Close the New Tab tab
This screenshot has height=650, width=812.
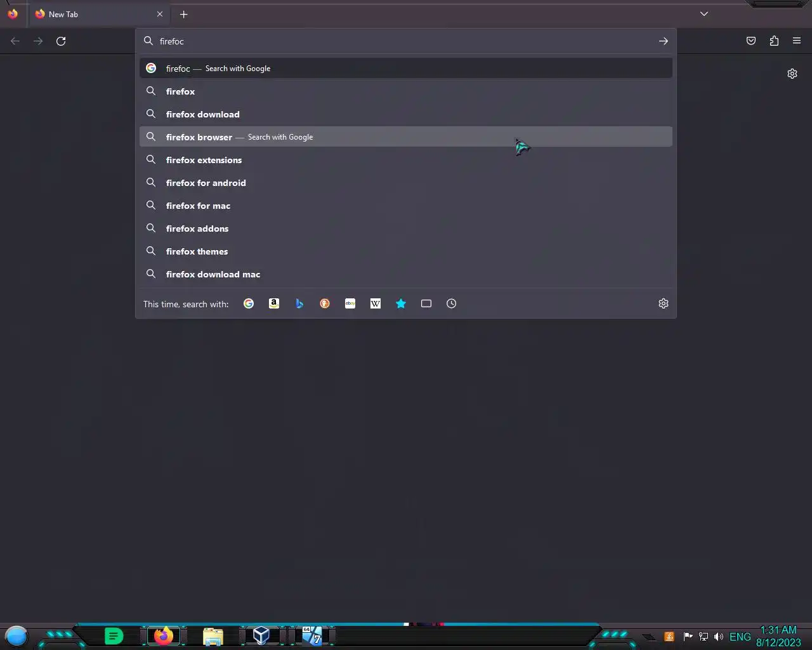pos(160,14)
